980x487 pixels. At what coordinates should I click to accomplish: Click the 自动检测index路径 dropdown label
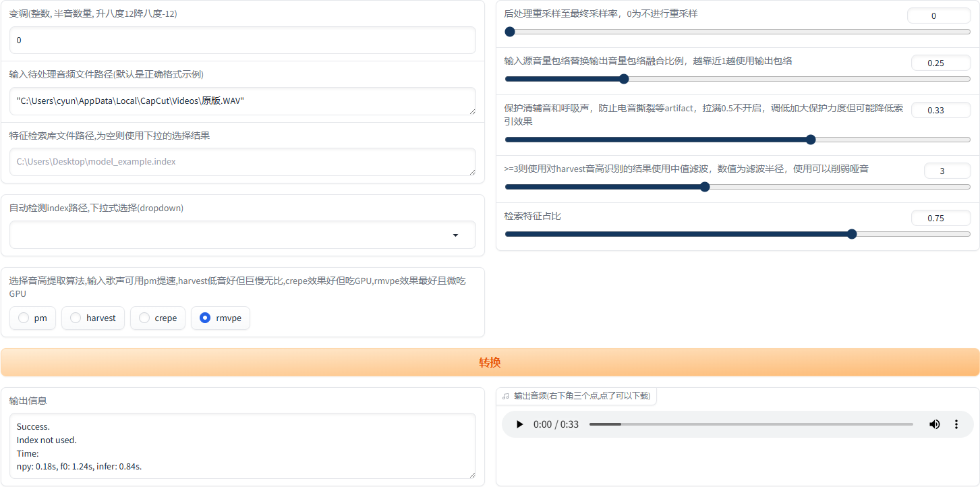coord(96,208)
